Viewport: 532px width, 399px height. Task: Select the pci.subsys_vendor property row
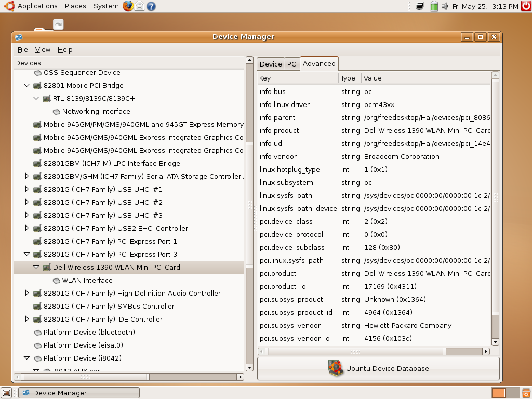pos(374,326)
